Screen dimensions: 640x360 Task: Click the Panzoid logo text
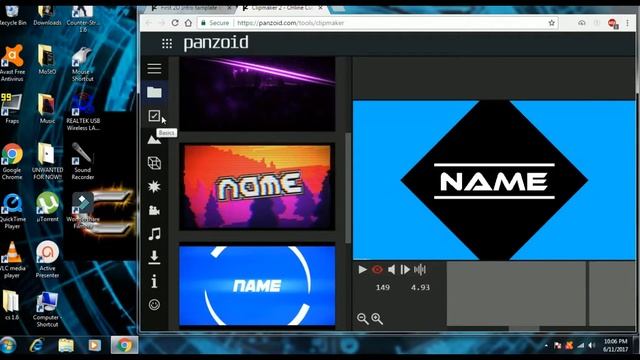[216, 43]
